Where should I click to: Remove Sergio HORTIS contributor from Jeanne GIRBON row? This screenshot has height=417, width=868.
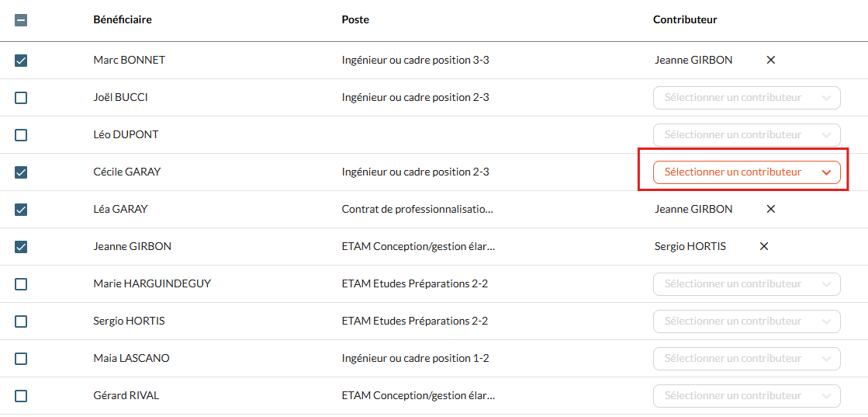pyautogui.click(x=764, y=246)
